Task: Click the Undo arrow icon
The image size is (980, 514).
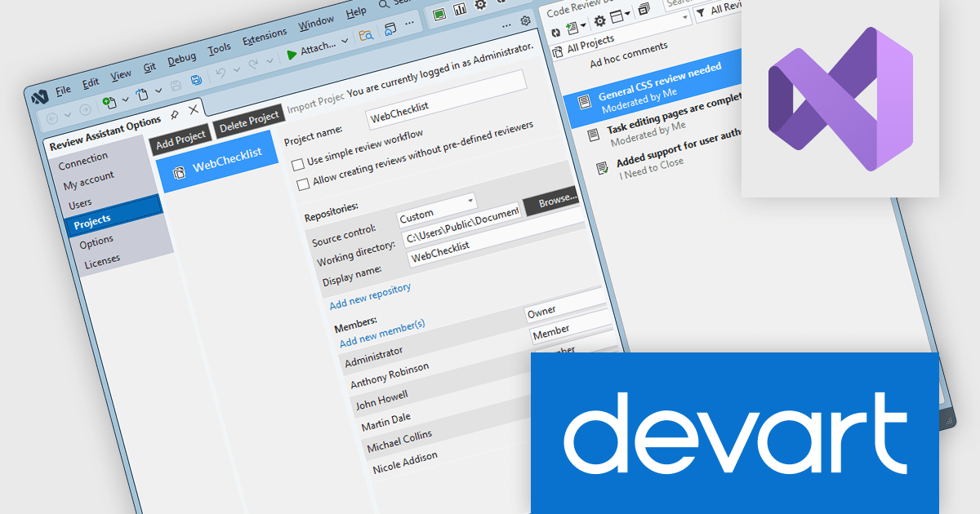Action: click(220, 73)
